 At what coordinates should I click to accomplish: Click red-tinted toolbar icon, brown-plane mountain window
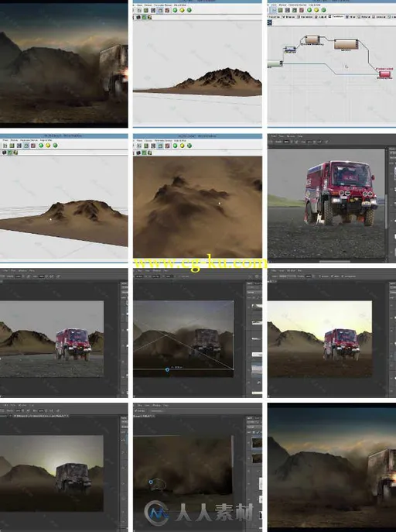point(33,146)
